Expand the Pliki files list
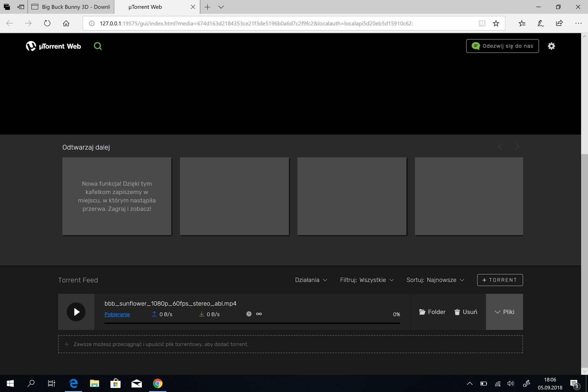Viewport: 588px width, 392px height. pos(504,312)
